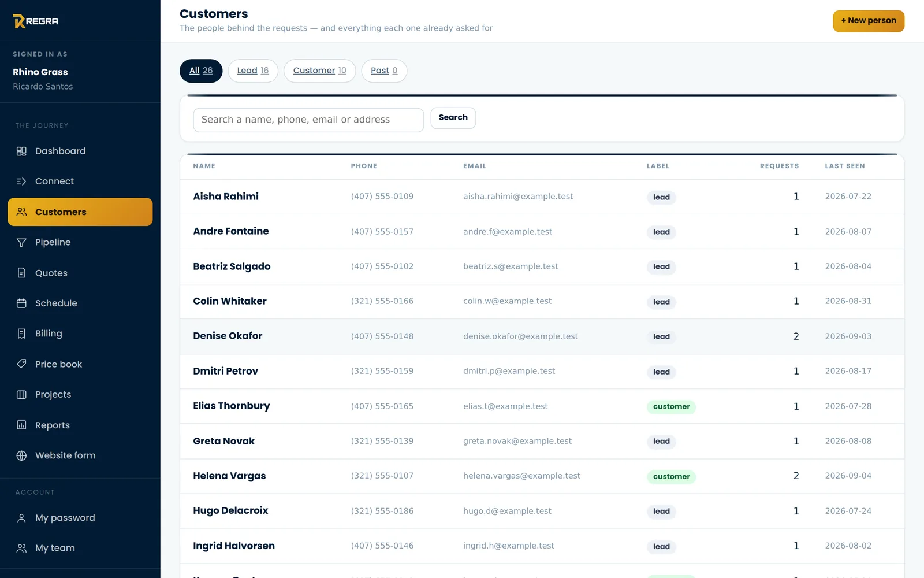Add a person with New person button
The width and height of the screenshot is (924, 578).
coord(869,21)
